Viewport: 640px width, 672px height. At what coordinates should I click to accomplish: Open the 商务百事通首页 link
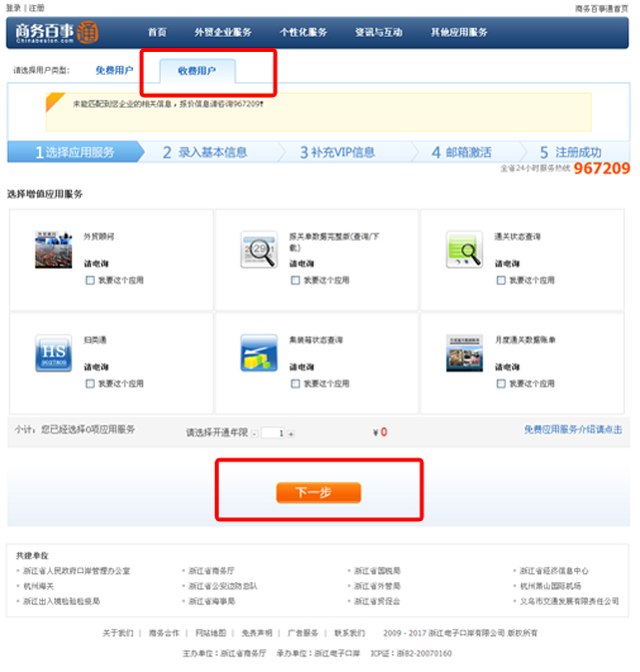pyautogui.click(x=601, y=8)
